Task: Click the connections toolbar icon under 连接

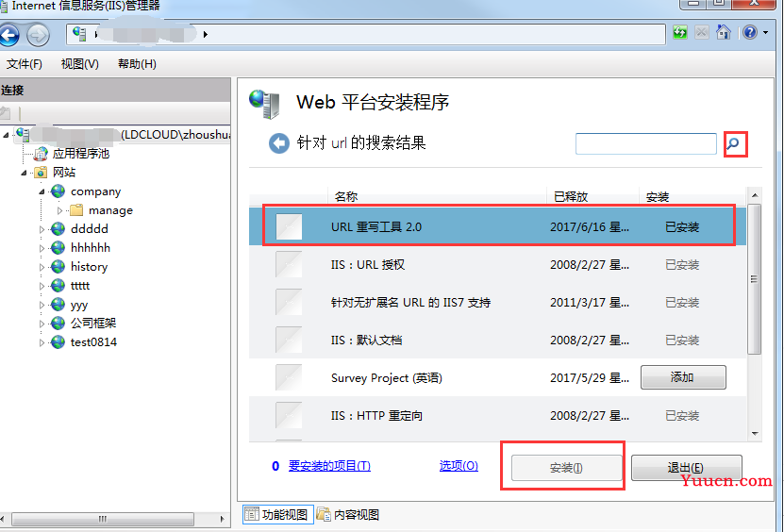Action: [x=6, y=113]
